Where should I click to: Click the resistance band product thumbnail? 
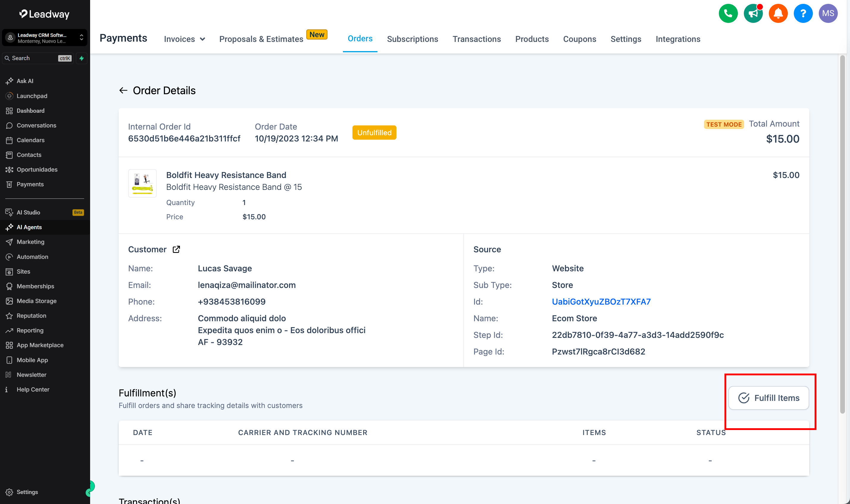(142, 183)
